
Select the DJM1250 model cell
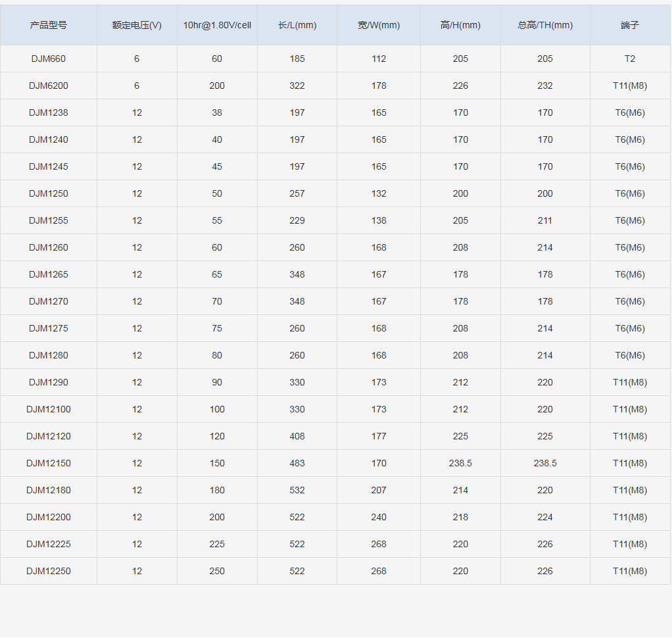tap(49, 194)
